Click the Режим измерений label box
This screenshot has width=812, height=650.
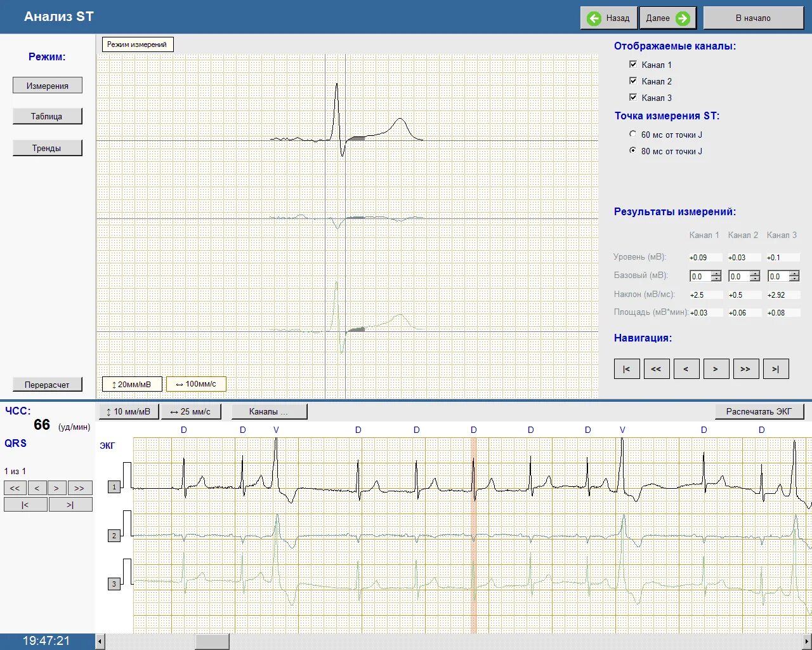coord(137,44)
